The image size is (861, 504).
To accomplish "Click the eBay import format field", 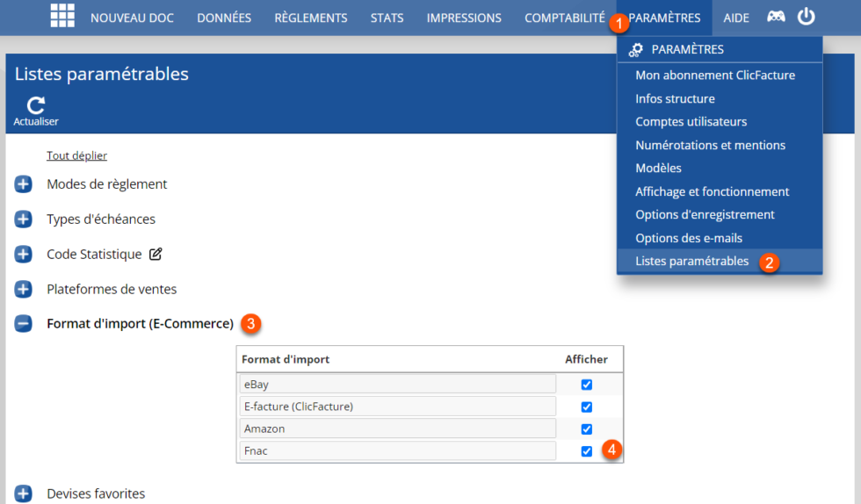I will (398, 384).
